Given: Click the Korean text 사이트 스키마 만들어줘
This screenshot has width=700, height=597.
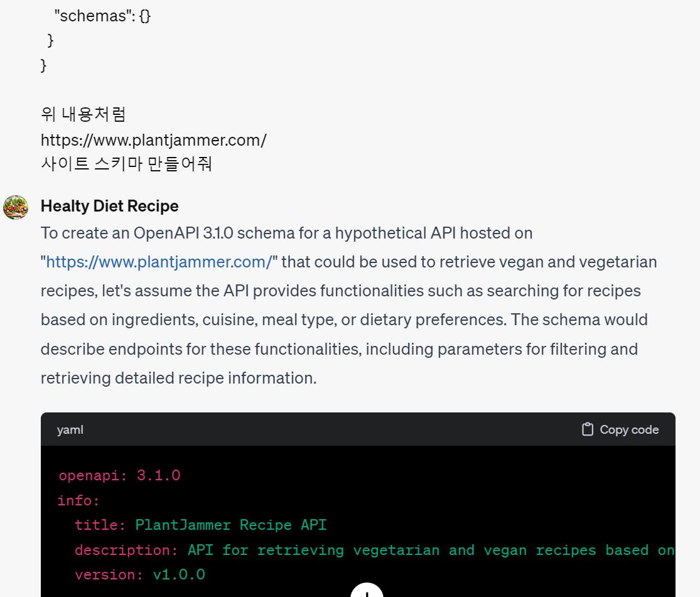Looking at the screenshot, I should tap(126, 164).
